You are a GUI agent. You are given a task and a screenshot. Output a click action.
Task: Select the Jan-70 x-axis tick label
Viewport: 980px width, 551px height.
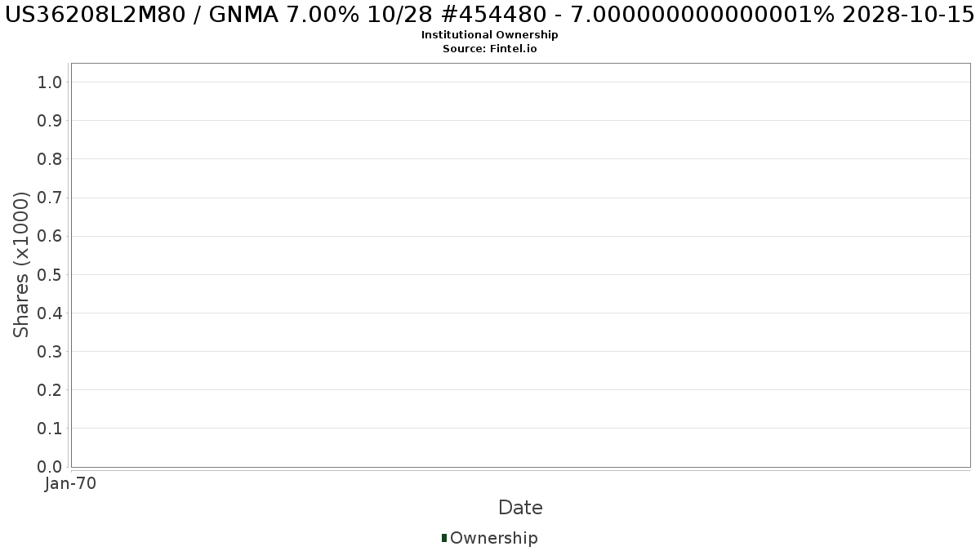pyautogui.click(x=71, y=484)
